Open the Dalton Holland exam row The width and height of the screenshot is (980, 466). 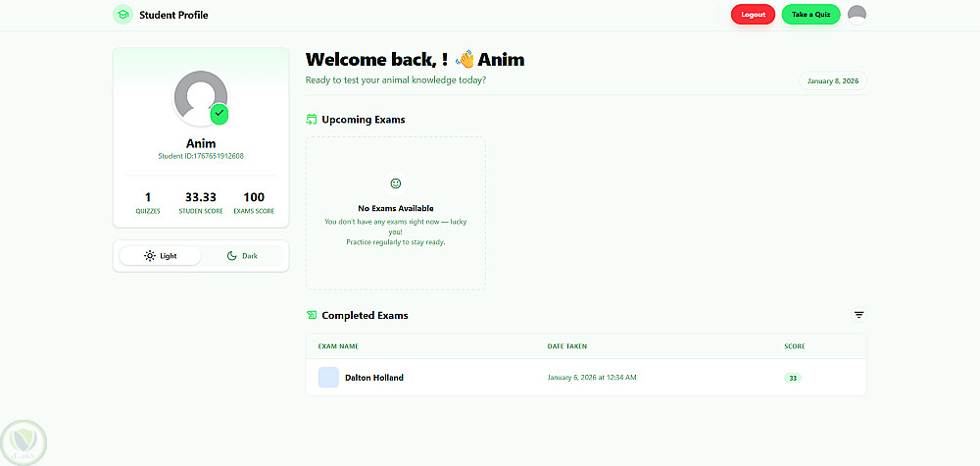586,377
